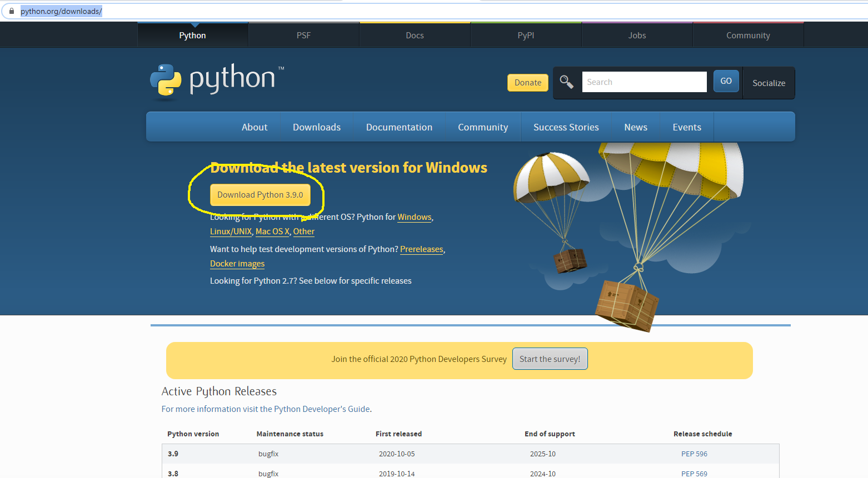Click the Python logo image
The image size is (868, 478).
point(217,81)
